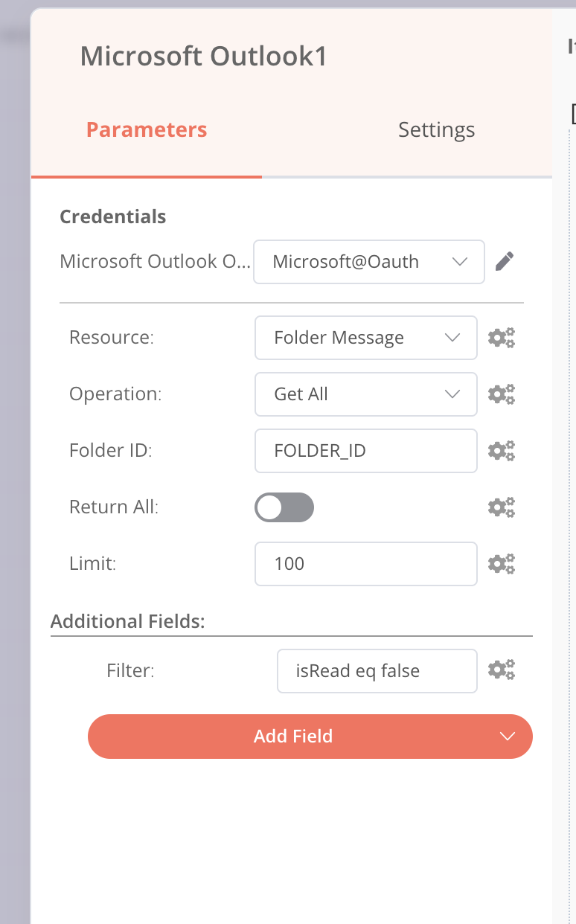Image resolution: width=576 pixels, height=924 pixels.
Task: Click the Limit input field
Action: tap(365, 564)
